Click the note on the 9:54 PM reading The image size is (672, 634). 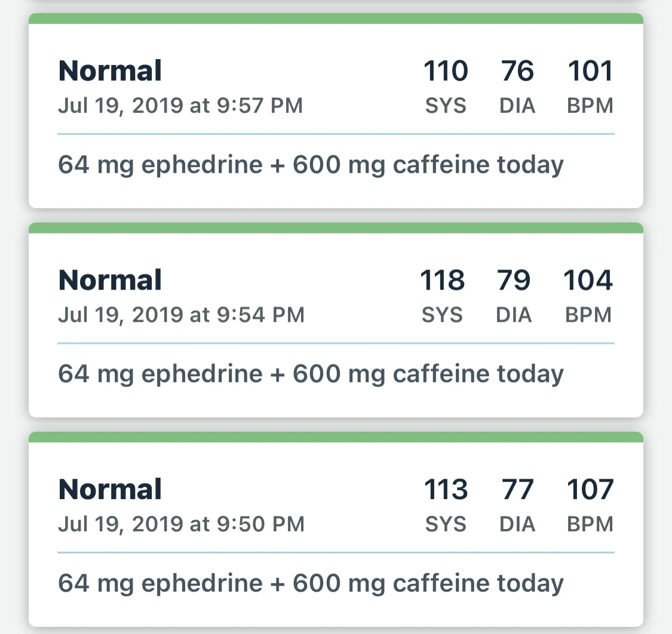pyautogui.click(x=311, y=374)
